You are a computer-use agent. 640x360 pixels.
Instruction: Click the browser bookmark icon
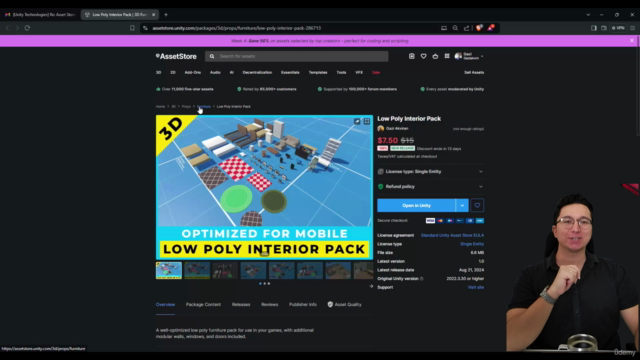click(x=132, y=28)
